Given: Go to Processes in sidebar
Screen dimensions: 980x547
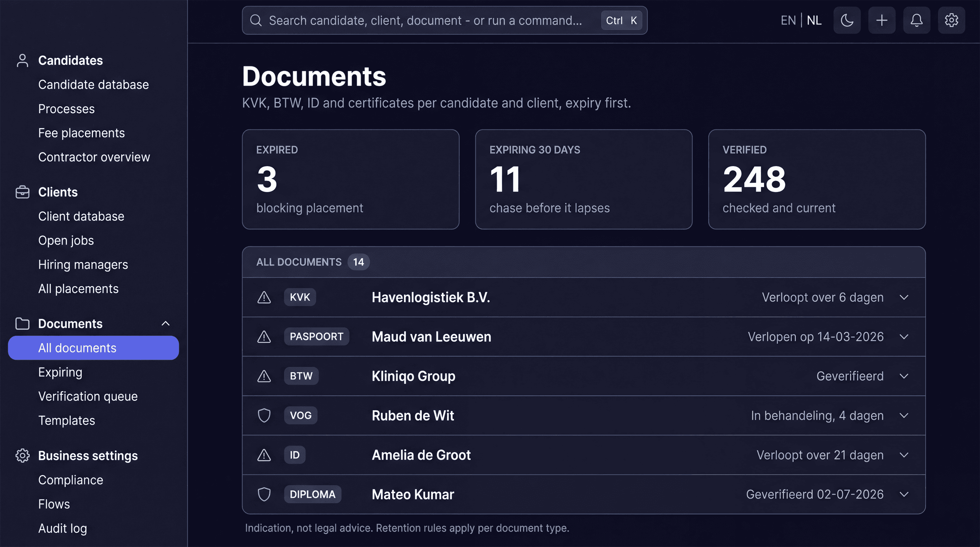Looking at the screenshot, I should [66, 109].
